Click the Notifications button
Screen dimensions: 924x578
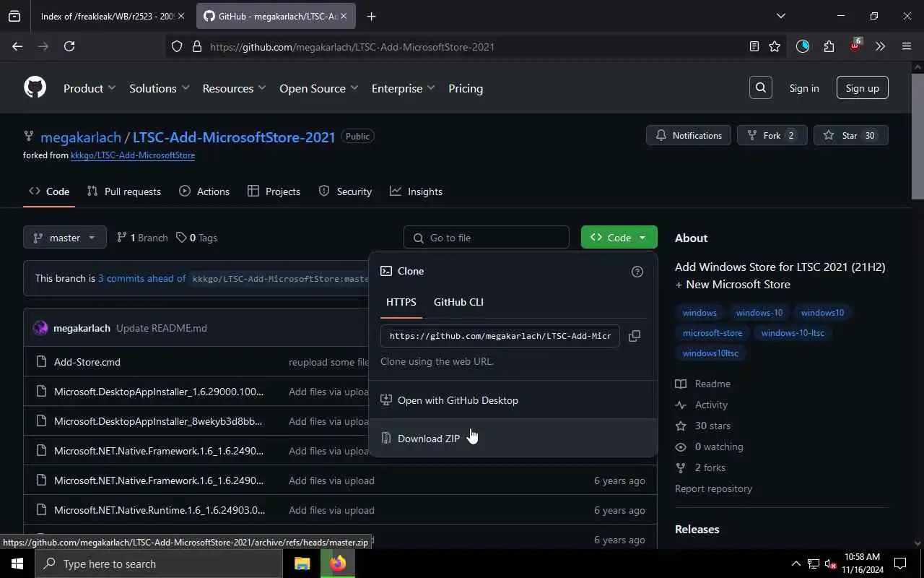[x=689, y=136]
